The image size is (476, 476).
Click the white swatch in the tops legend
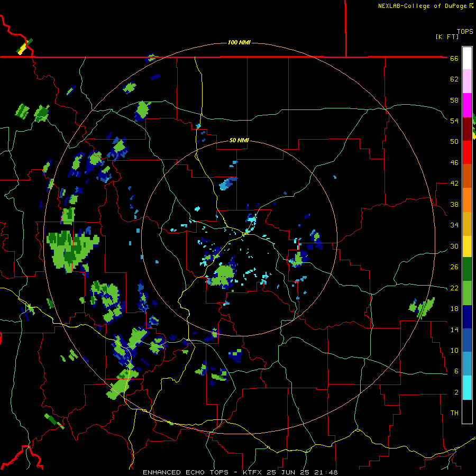[467, 58]
